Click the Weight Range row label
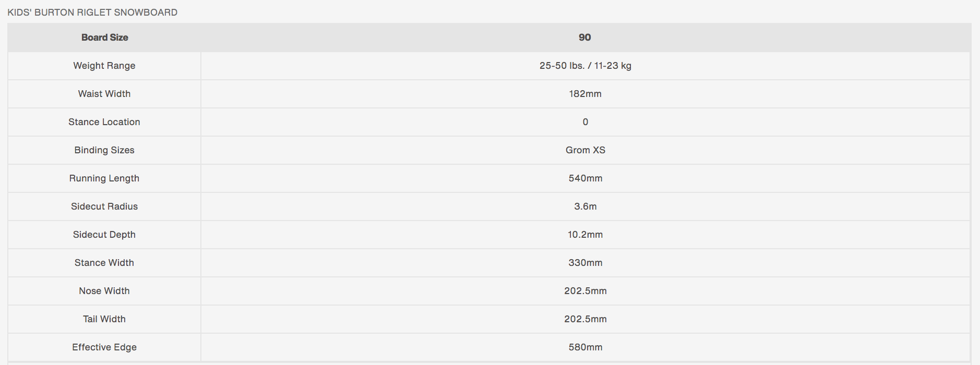The height and width of the screenshot is (365, 980). pos(104,66)
